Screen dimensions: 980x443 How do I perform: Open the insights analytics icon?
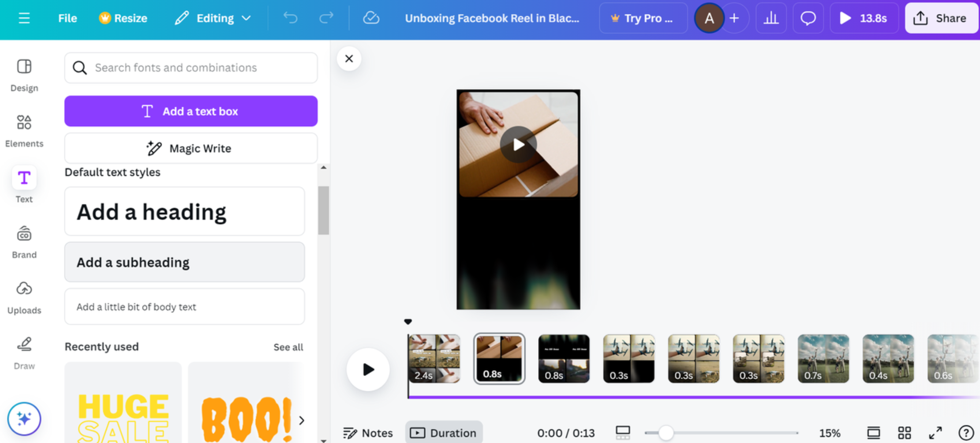771,18
